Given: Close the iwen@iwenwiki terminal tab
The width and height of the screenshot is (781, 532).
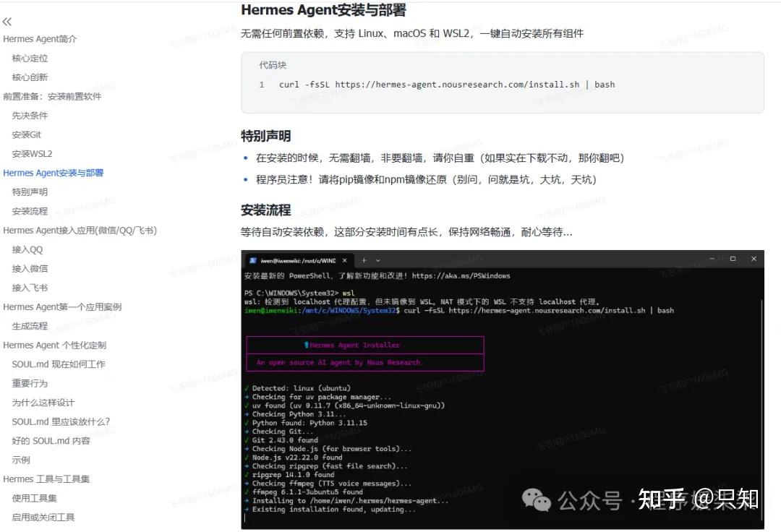Looking at the screenshot, I should [345, 260].
